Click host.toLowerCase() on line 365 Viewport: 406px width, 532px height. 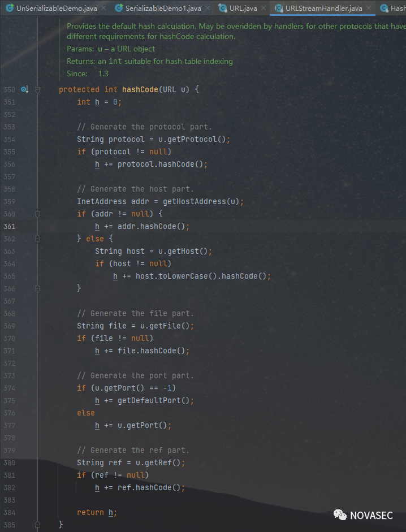176,276
